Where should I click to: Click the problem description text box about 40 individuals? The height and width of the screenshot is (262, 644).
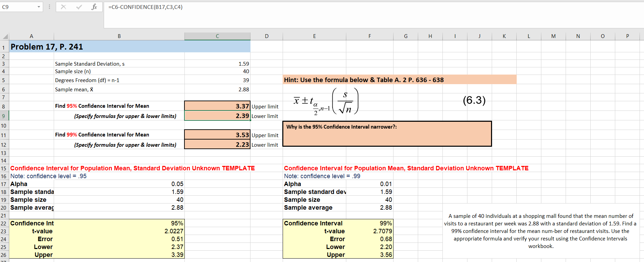click(541, 231)
